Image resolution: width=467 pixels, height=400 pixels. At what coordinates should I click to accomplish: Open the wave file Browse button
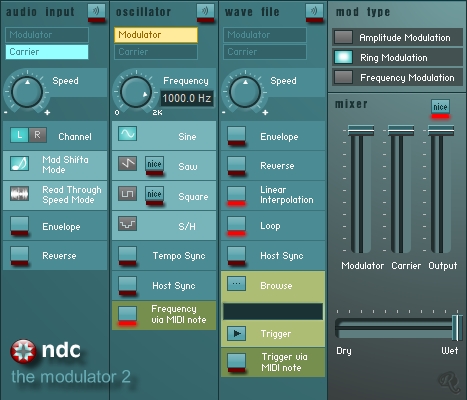click(x=237, y=284)
